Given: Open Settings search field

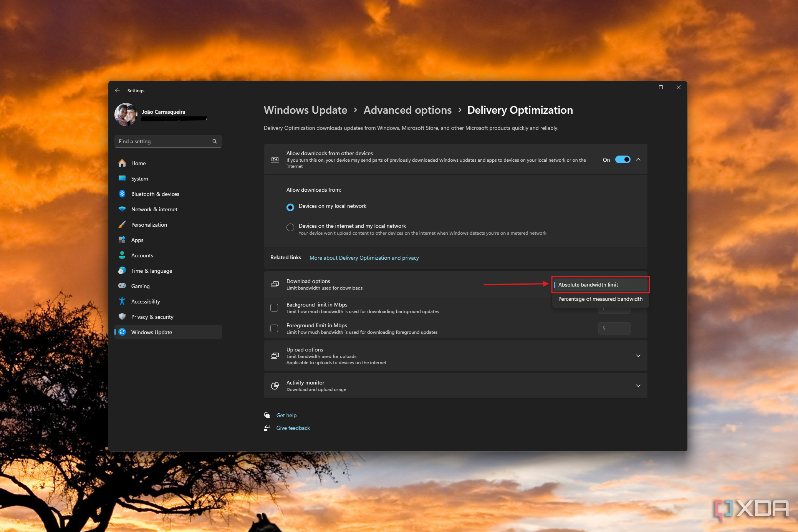Looking at the screenshot, I should pos(167,141).
